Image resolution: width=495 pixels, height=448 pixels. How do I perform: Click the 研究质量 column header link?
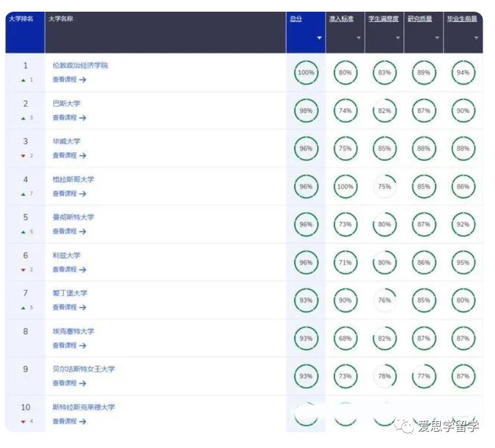[x=420, y=19]
